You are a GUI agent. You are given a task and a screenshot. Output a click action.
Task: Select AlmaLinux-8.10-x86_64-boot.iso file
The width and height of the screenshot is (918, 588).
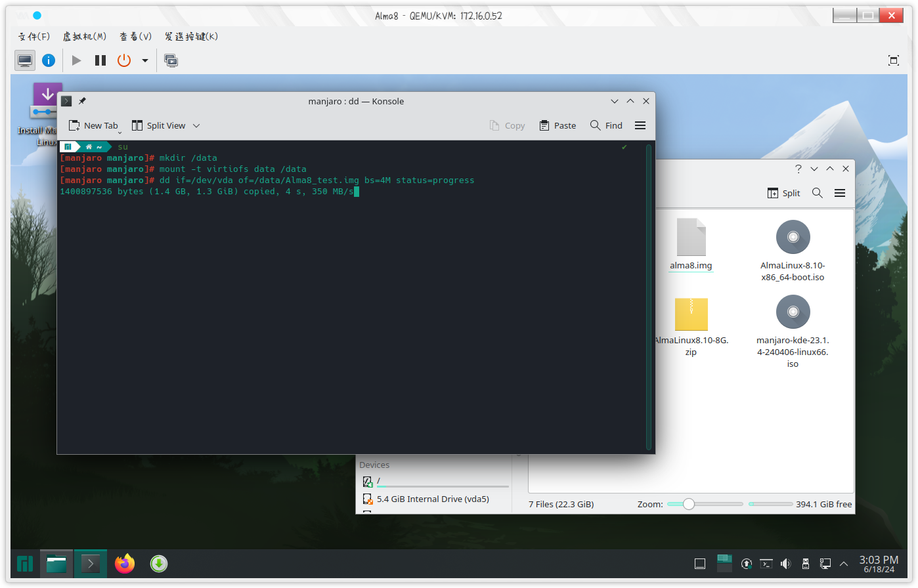(793, 251)
